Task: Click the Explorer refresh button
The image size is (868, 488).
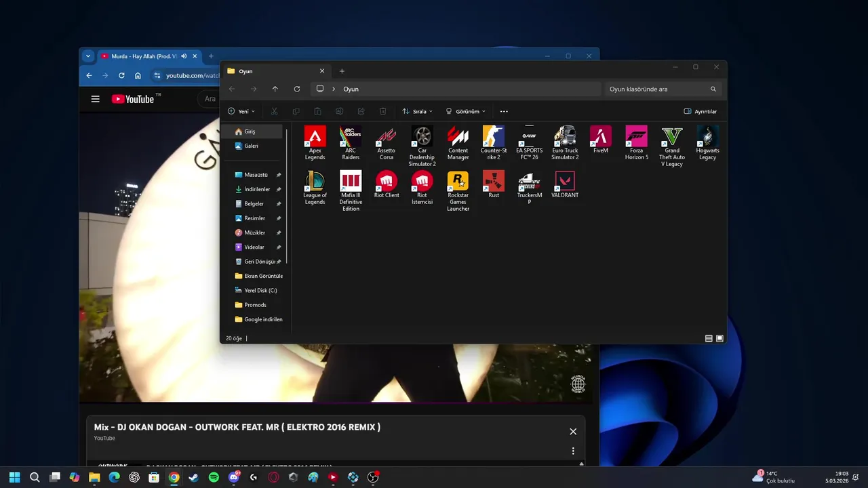Action: coord(297,89)
